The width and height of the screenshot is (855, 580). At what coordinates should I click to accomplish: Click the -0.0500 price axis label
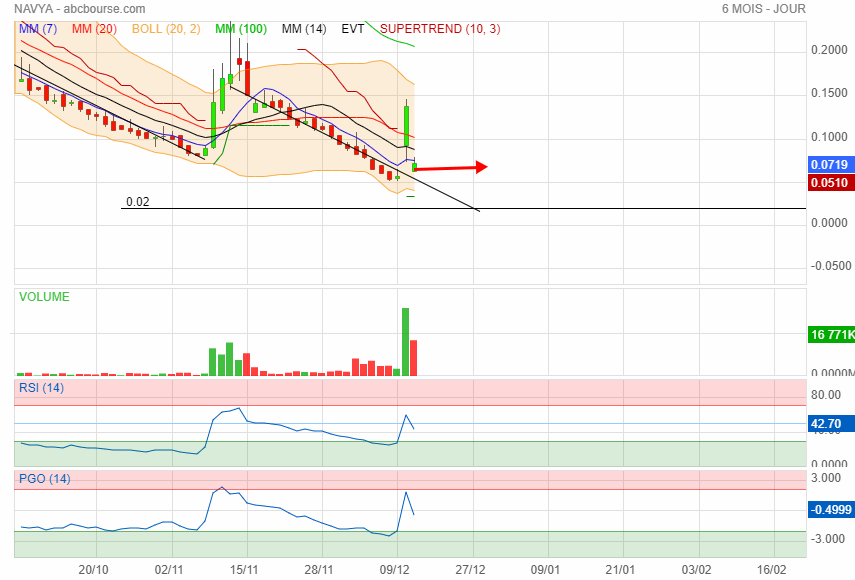click(x=830, y=266)
